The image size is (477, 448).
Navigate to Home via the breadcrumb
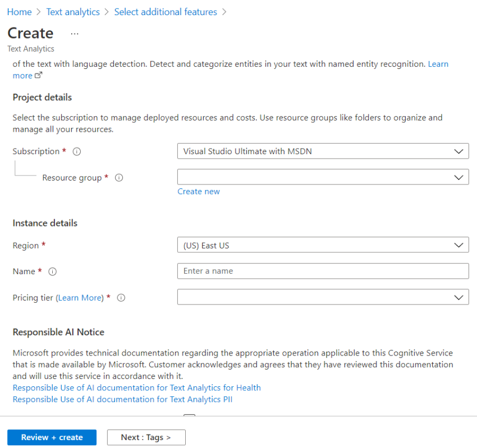tap(19, 11)
